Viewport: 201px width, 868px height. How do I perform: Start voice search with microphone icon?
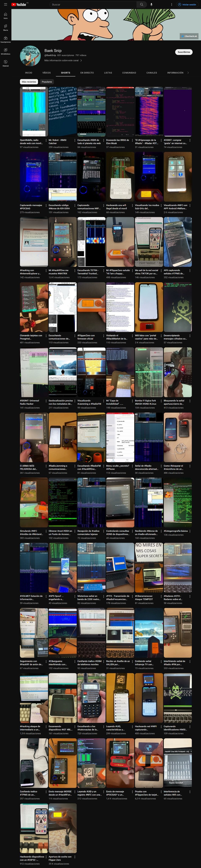(151, 4)
